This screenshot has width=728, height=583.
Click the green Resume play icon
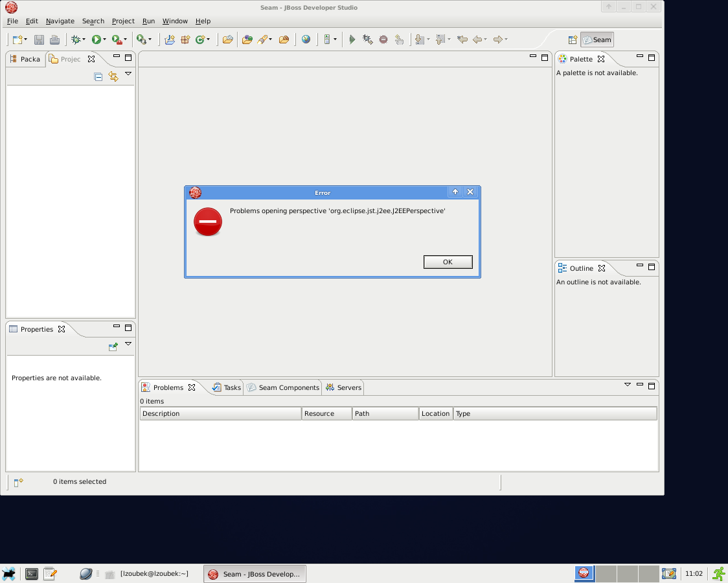pos(352,40)
